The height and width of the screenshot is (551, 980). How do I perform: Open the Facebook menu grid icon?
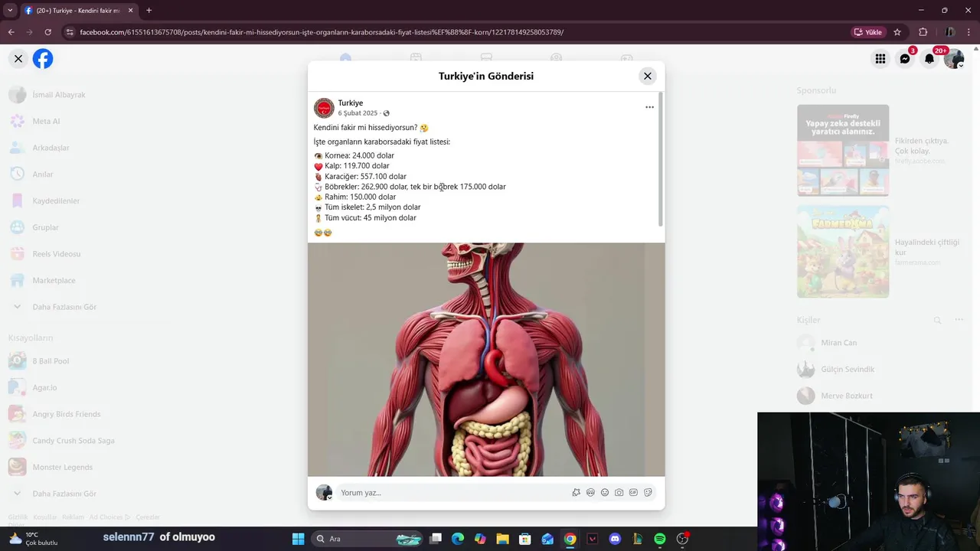tap(880, 58)
